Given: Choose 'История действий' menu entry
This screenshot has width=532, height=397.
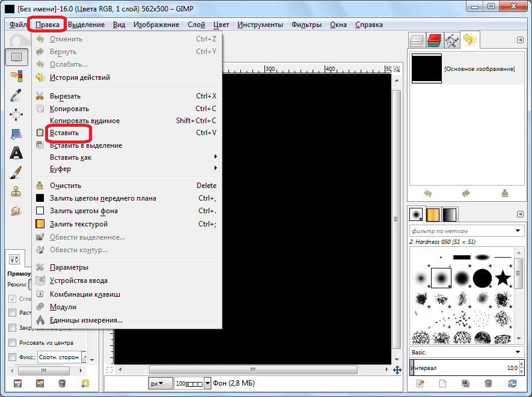Looking at the screenshot, I should click(79, 77).
